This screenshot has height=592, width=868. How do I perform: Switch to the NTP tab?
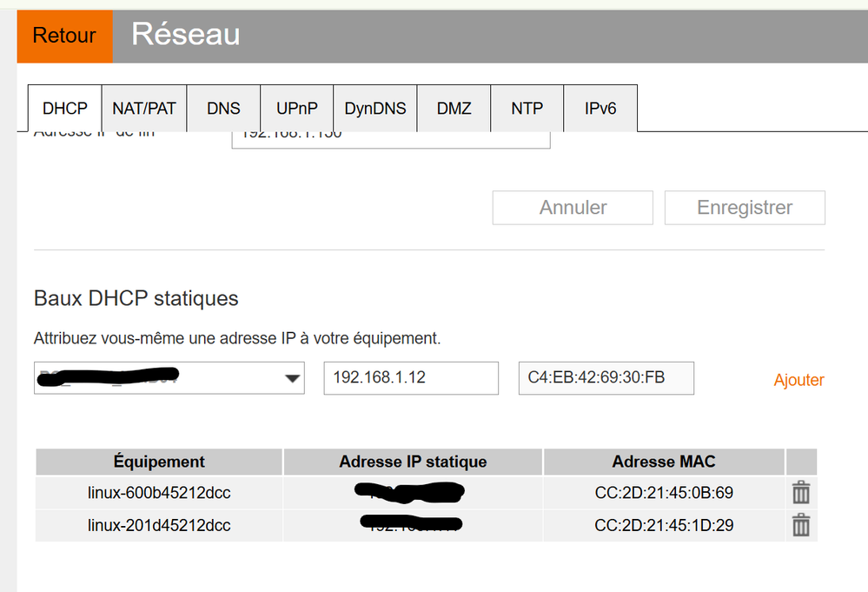click(x=527, y=109)
